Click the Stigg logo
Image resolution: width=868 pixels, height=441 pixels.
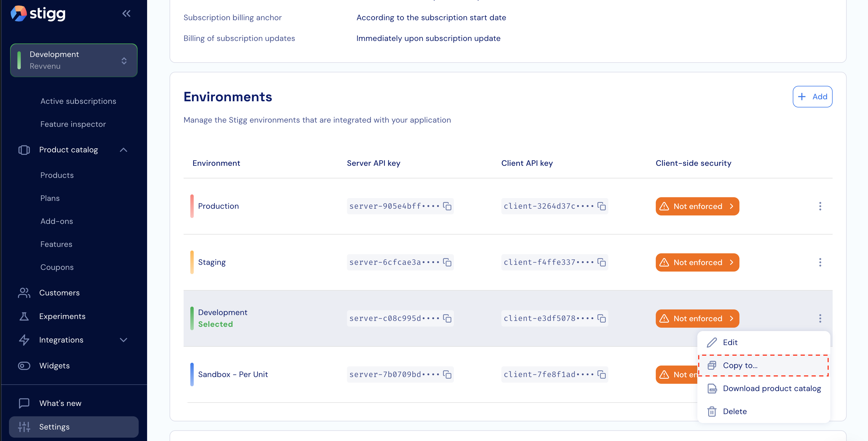pos(38,13)
